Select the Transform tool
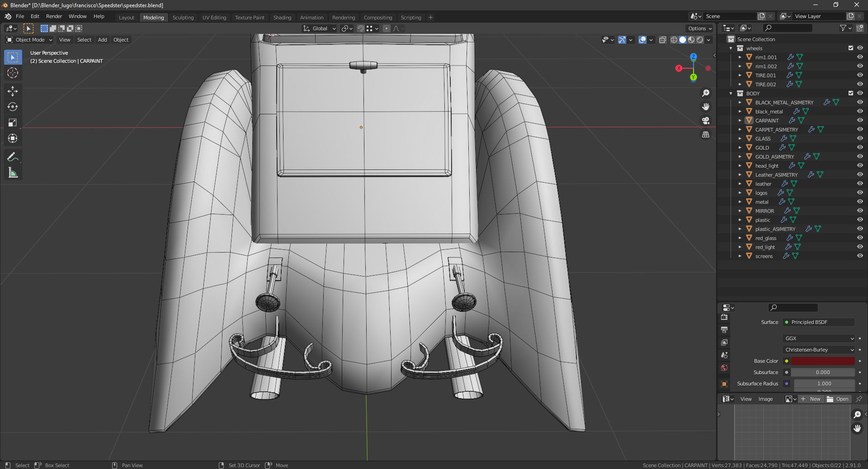This screenshot has height=469, width=868. click(x=13, y=138)
